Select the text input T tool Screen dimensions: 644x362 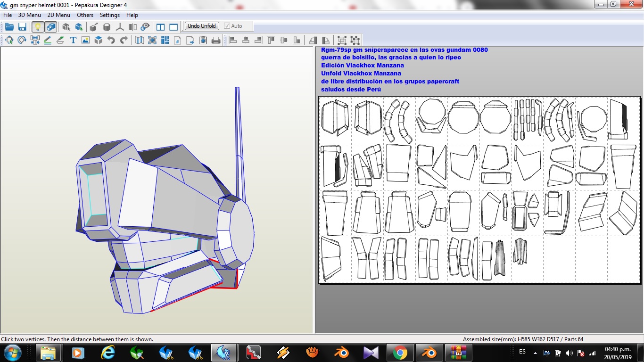point(73,40)
